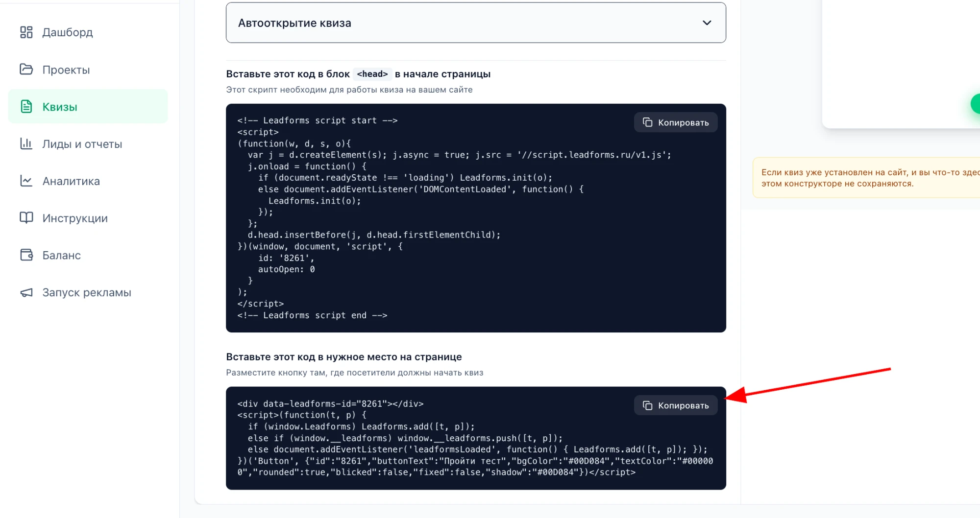Open Инструкции page
Image resolution: width=980 pixels, height=518 pixels.
point(88,218)
